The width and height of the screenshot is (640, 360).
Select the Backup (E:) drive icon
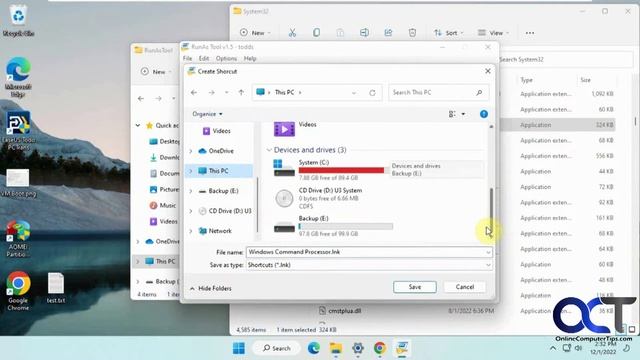pos(284,227)
